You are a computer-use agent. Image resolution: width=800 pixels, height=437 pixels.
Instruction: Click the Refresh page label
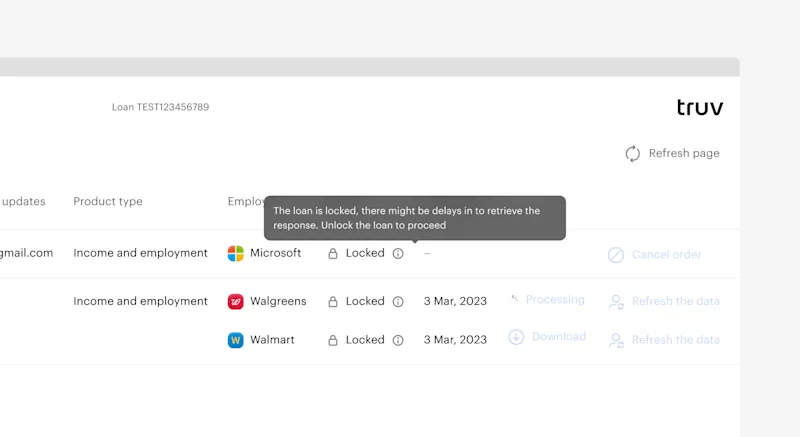click(x=684, y=153)
